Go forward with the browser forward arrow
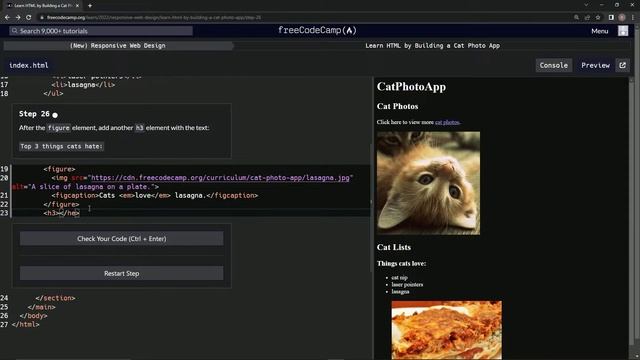This screenshot has height=360, width=640. click(x=18, y=18)
